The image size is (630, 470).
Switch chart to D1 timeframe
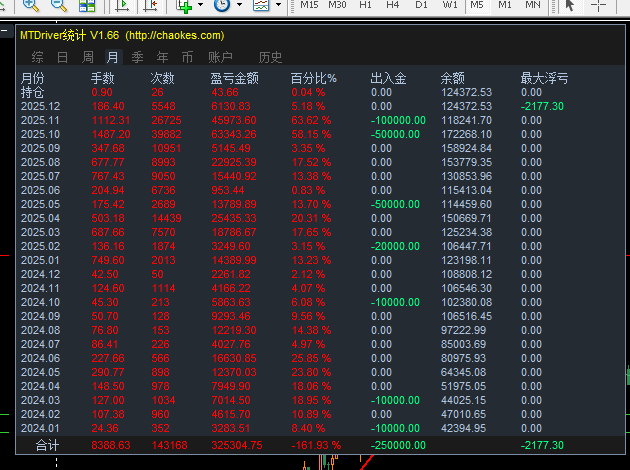tap(421, 5)
